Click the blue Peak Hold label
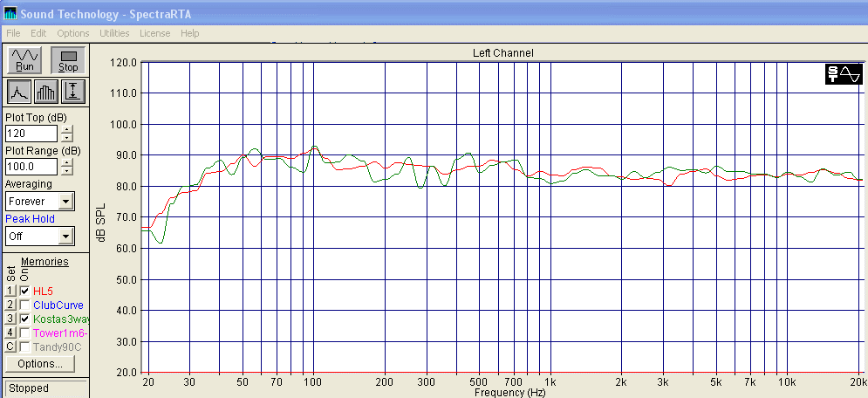The image size is (868, 398). 30,219
